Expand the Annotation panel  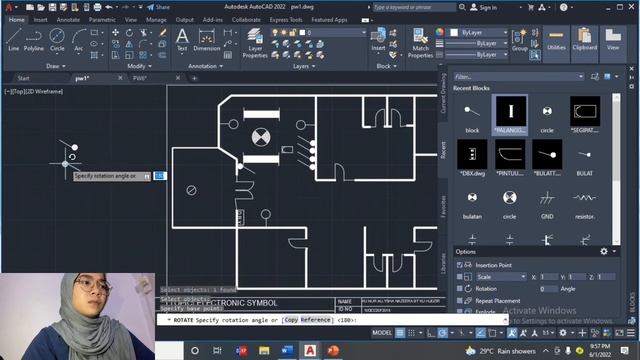[x=205, y=66]
